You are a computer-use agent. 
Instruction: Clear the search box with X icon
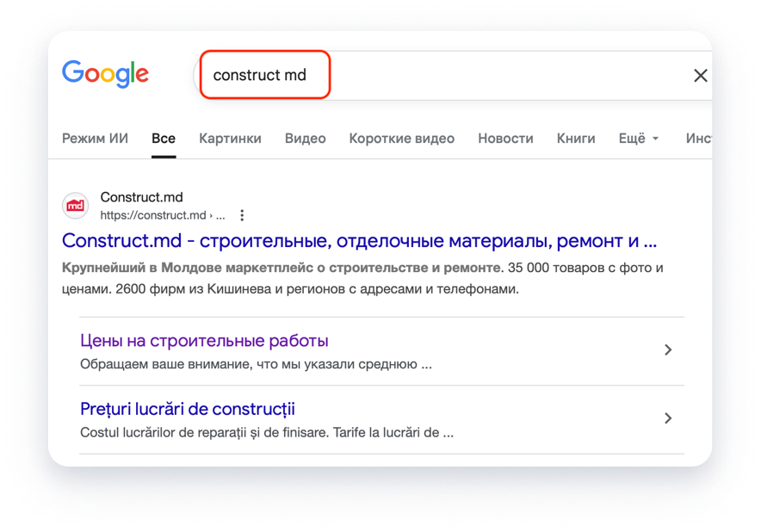(700, 76)
